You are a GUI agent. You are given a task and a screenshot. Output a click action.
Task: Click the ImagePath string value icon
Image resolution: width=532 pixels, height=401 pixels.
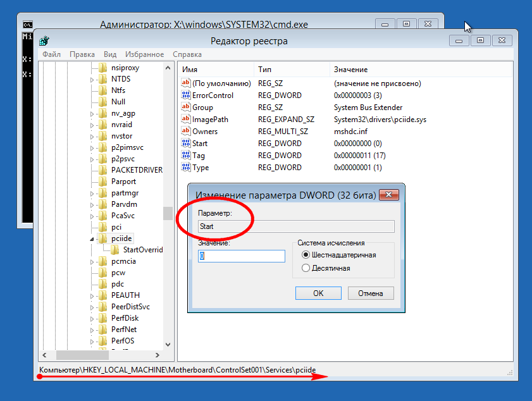(x=185, y=119)
